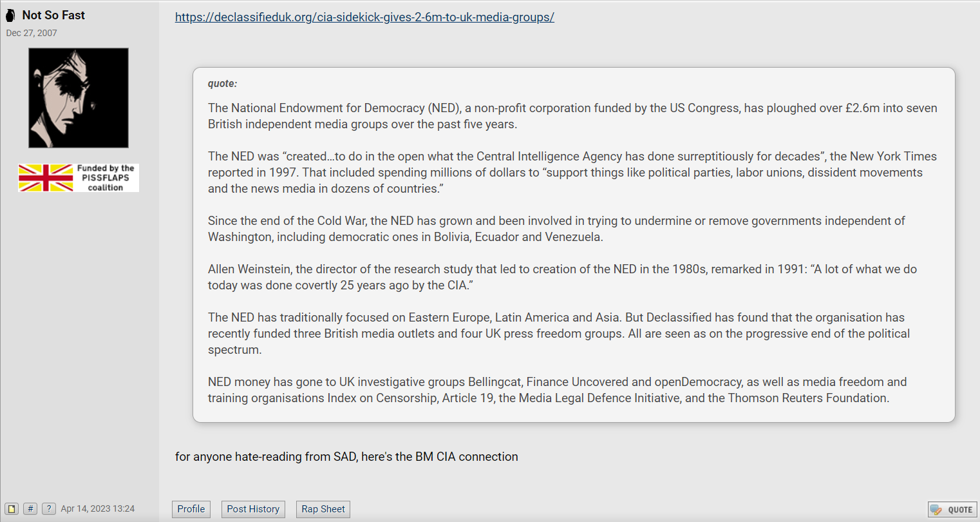Click the QUOTE button label
Image resolution: width=980 pixels, height=522 pixels.
(960, 510)
